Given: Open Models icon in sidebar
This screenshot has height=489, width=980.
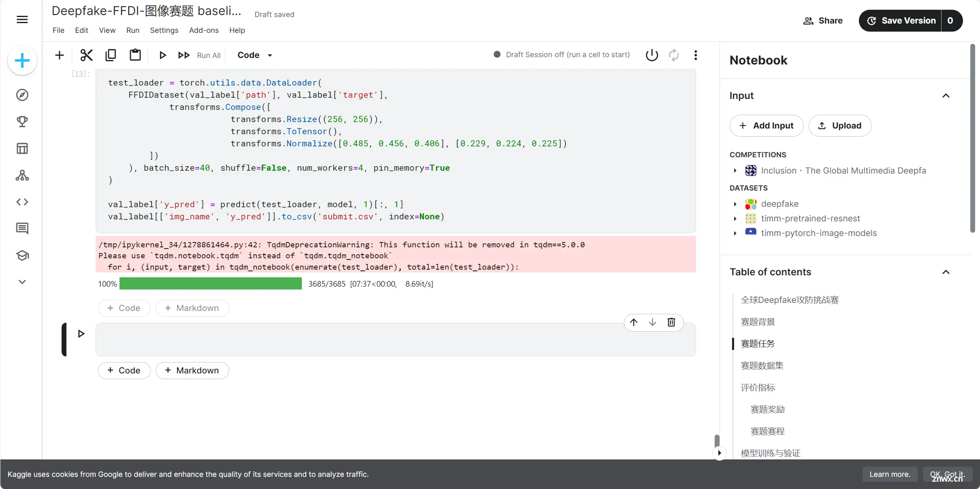Looking at the screenshot, I should 22,175.
